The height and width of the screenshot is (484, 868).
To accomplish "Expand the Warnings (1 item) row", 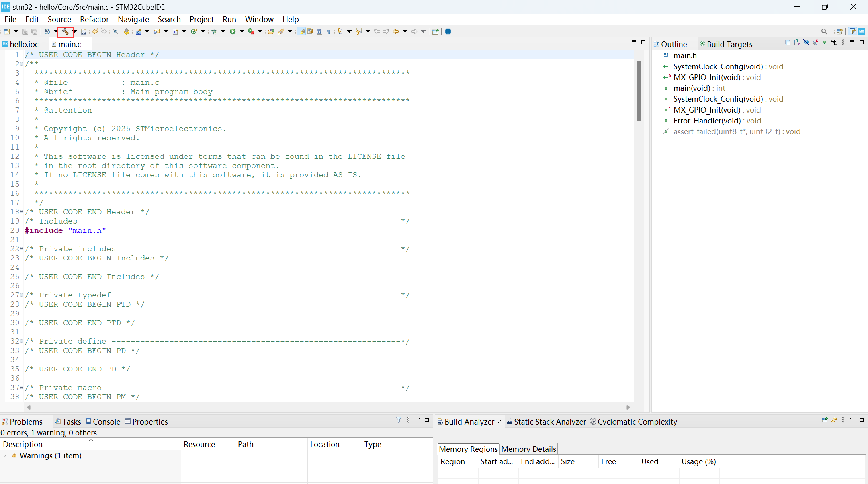I will (x=5, y=455).
